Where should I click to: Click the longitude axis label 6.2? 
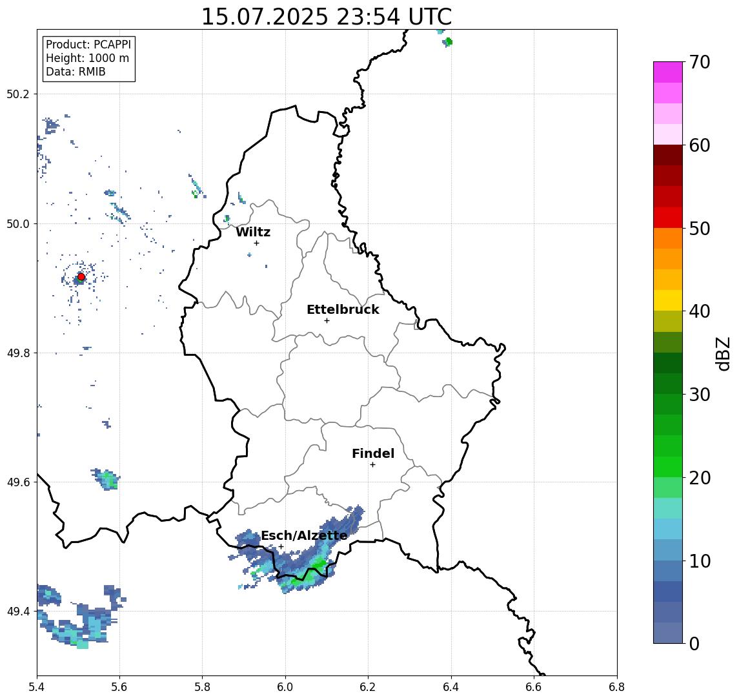368,687
